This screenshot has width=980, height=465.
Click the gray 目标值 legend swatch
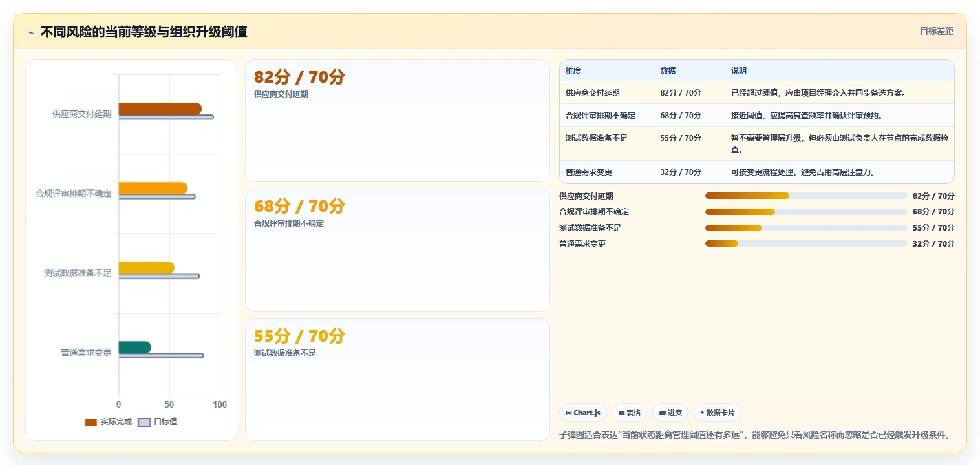click(x=144, y=422)
